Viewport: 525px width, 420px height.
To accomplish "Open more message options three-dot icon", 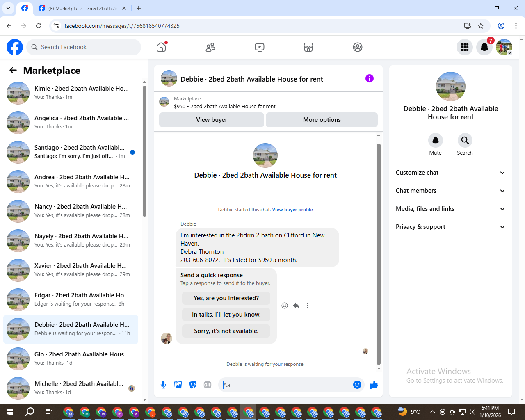I will tap(308, 306).
